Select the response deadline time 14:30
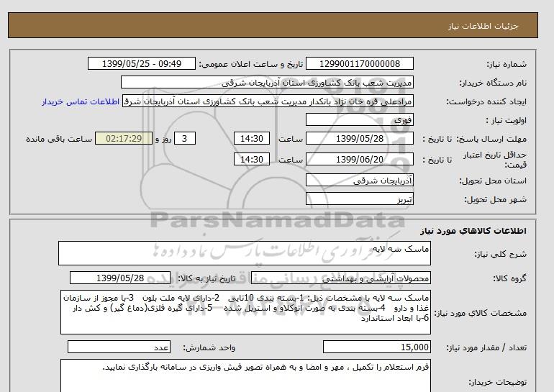Screen dimensions: 554x392 click(252, 138)
